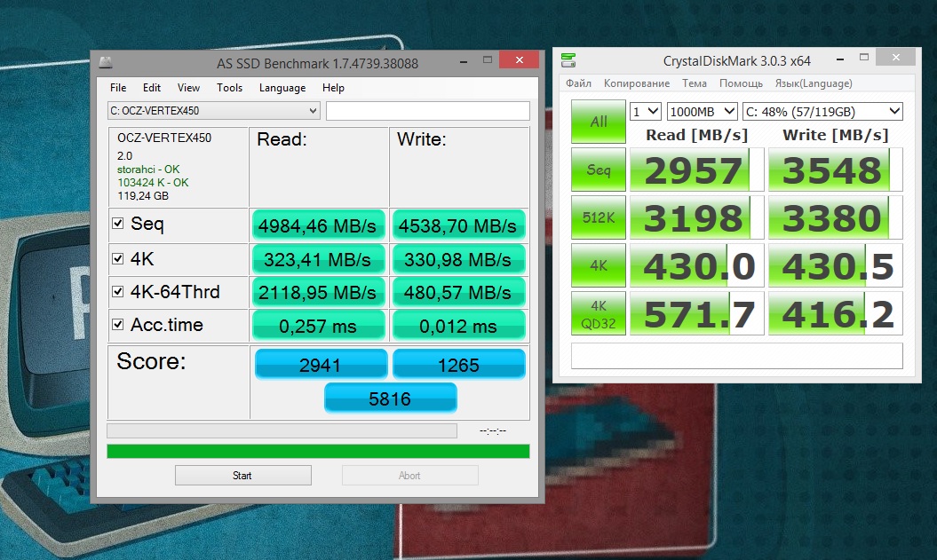Run the 4K QD32 test button
Viewport: 937px width, 560px height.
pyautogui.click(x=599, y=313)
